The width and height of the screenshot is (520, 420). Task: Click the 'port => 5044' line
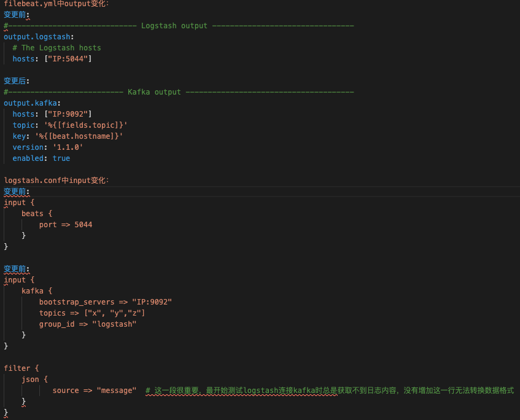click(x=66, y=225)
